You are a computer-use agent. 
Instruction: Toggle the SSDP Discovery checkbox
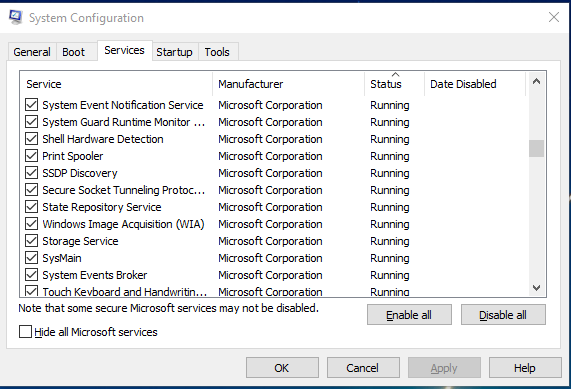(x=31, y=173)
